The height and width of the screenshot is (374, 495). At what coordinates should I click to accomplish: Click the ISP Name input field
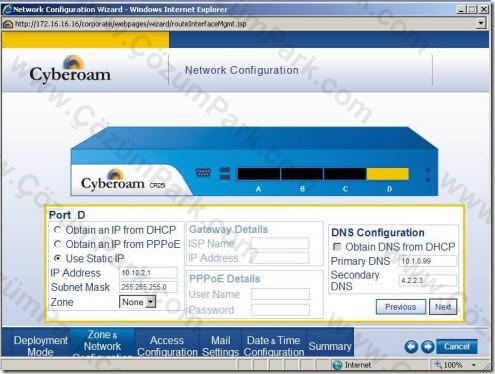pyautogui.click(x=280, y=243)
